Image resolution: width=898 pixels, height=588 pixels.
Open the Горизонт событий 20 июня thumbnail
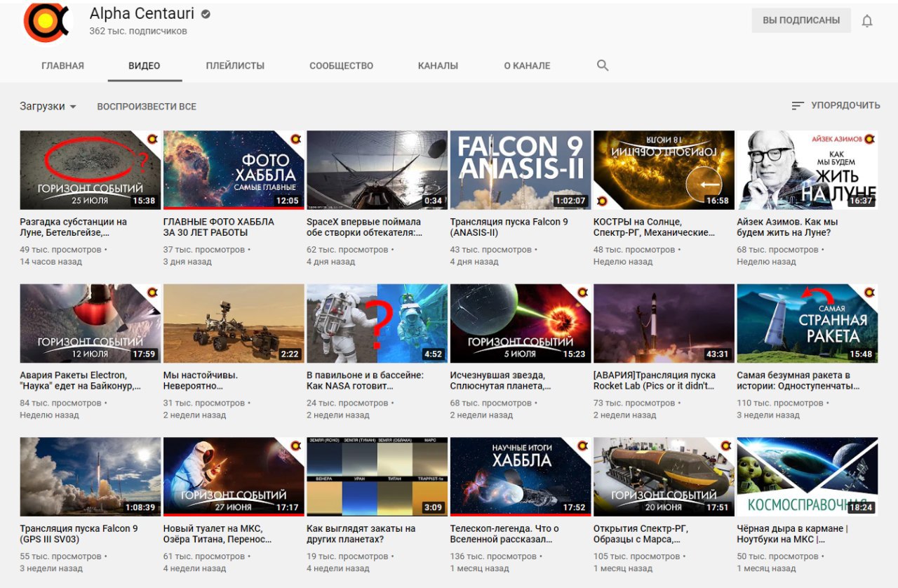click(x=664, y=477)
